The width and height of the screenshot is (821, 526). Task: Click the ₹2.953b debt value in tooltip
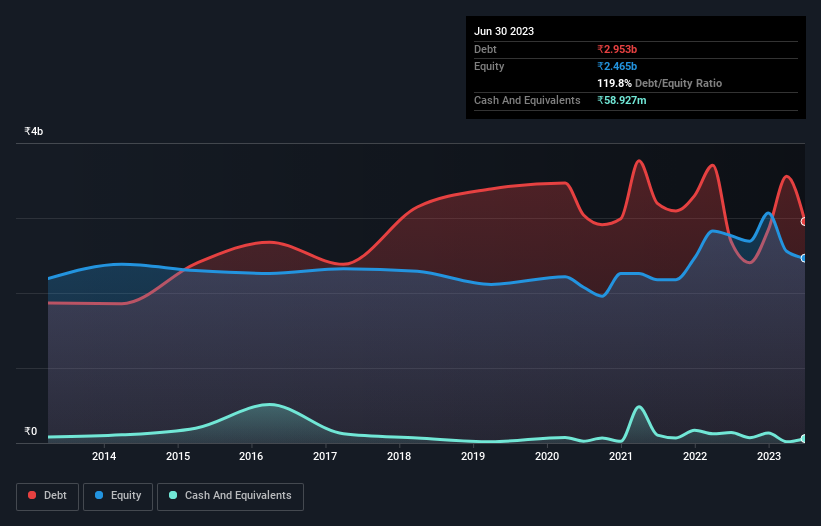point(617,49)
